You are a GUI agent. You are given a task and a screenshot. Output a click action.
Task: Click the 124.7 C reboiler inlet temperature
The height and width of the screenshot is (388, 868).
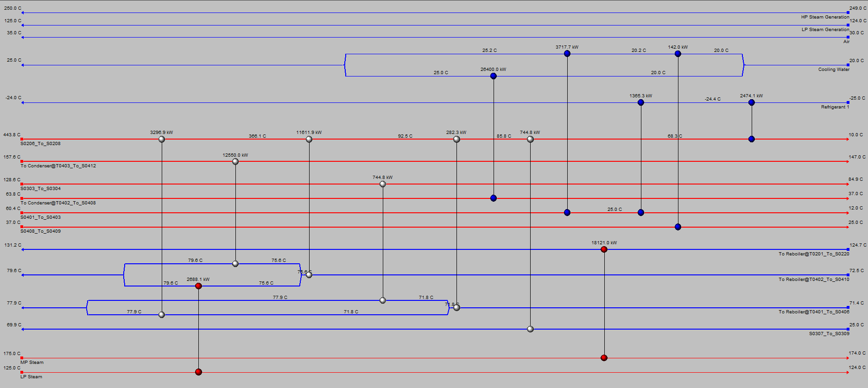(x=858, y=245)
